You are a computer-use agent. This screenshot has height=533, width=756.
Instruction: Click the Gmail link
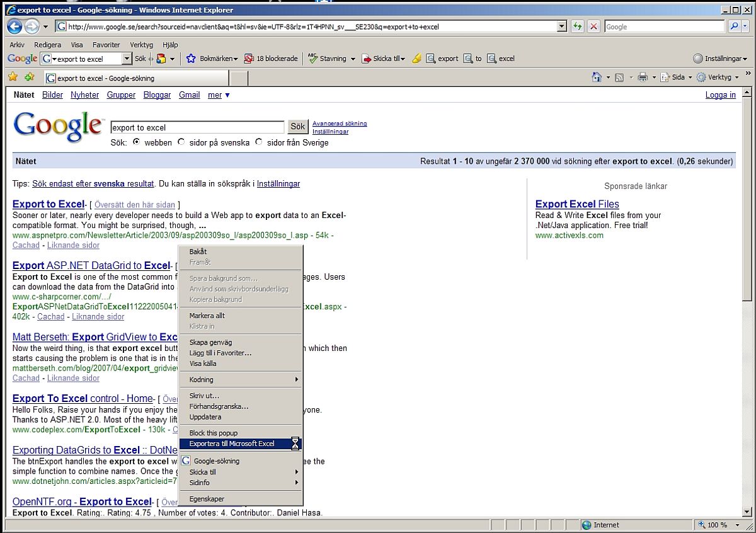click(x=190, y=95)
